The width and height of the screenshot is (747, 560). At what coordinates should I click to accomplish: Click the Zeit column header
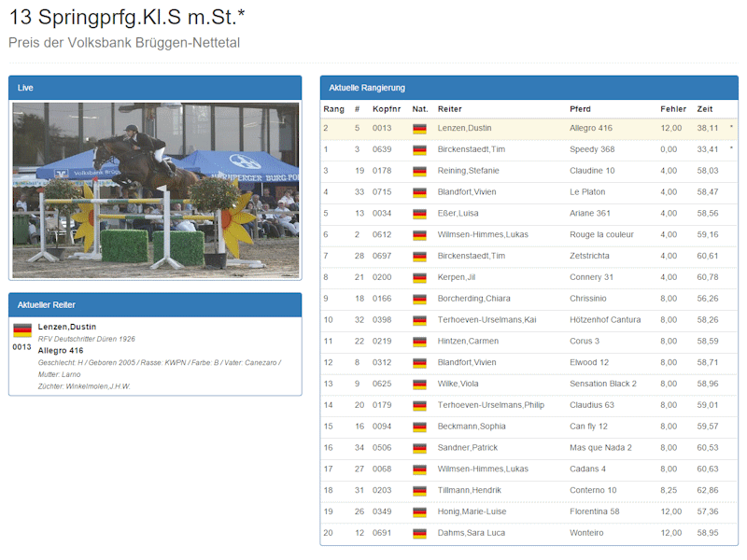click(704, 109)
